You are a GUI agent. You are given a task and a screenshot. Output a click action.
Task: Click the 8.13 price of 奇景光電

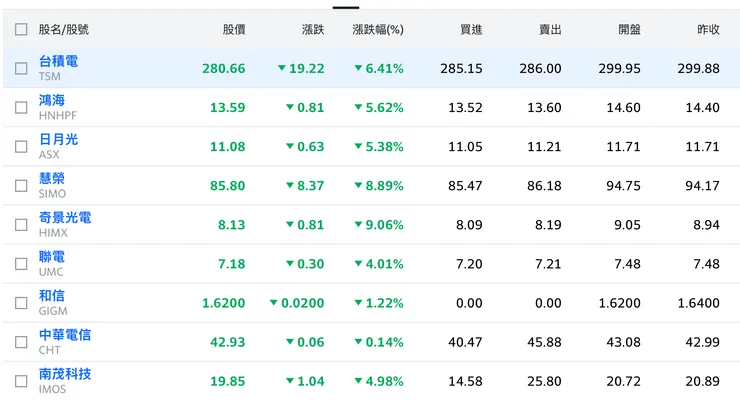[x=232, y=225]
